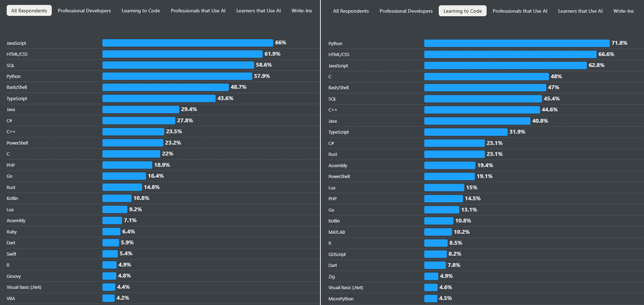Click right panel 'Learners that Use AI' tab
Viewport: 644px width, 305px height.
[x=580, y=11]
